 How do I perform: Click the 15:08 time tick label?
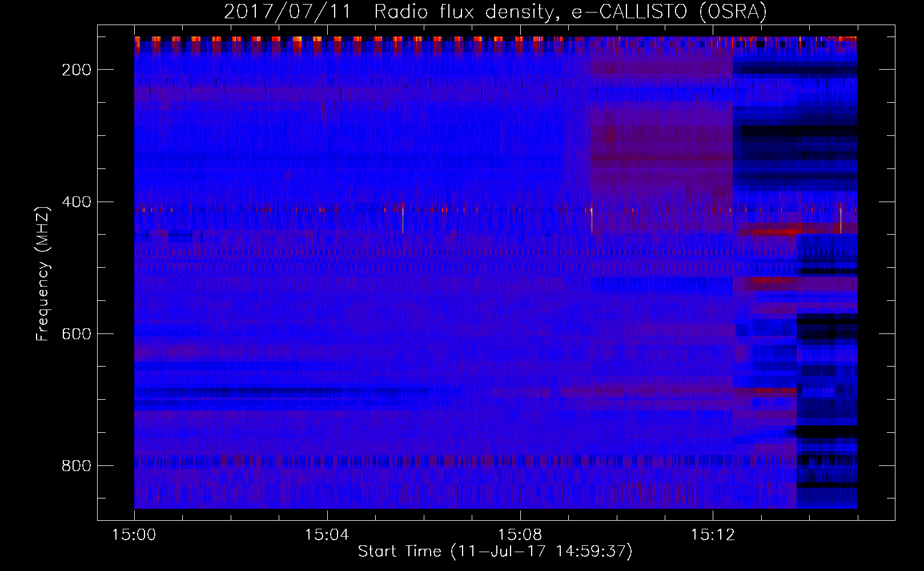(x=520, y=535)
